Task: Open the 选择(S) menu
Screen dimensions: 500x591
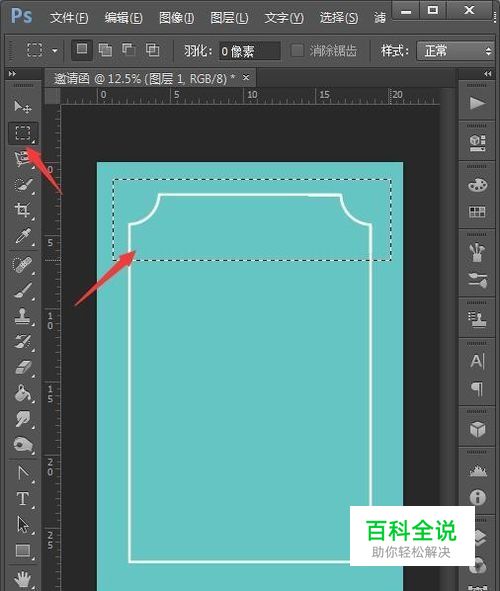Action: (339, 18)
